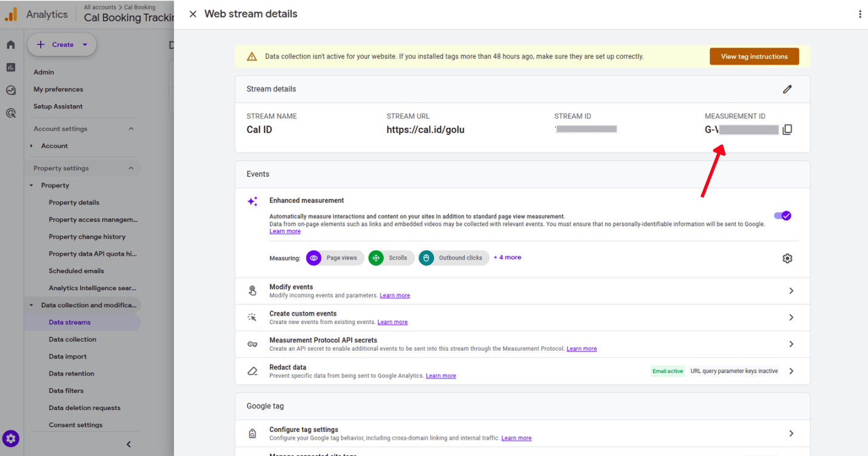
Task: Click the Create custom events sparkle-cursor icon
Action: click(253, 317)
